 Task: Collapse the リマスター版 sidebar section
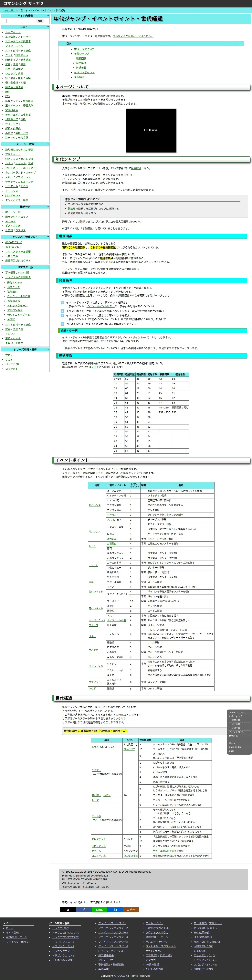pos(48,267)
